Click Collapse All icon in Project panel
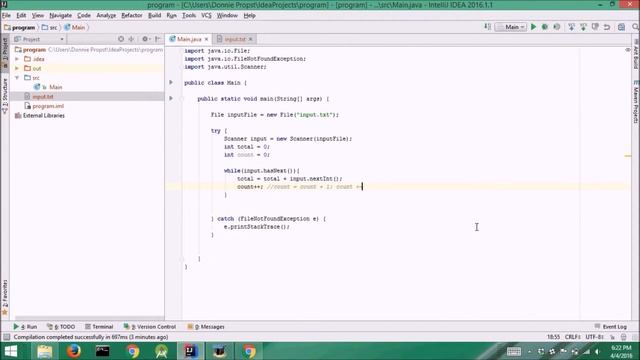Image resolution: width=640 pixels, height=360 pixels. click(x=131, y=39)
